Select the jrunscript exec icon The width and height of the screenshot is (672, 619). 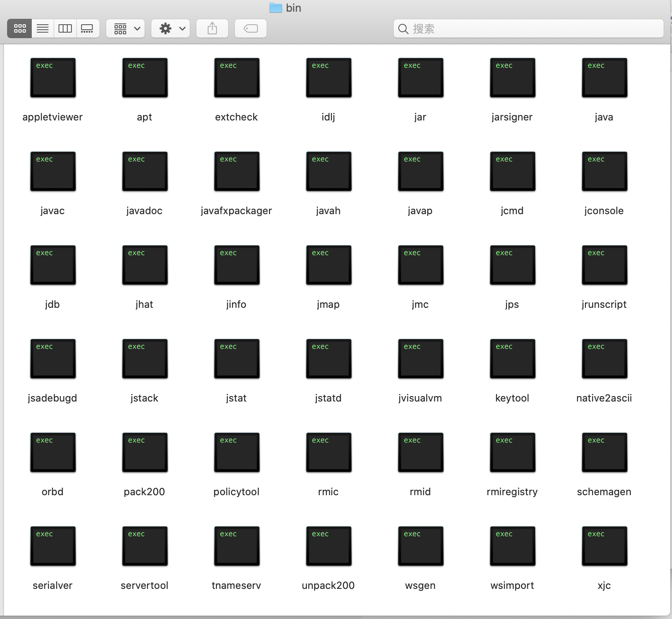click(605, 265)
